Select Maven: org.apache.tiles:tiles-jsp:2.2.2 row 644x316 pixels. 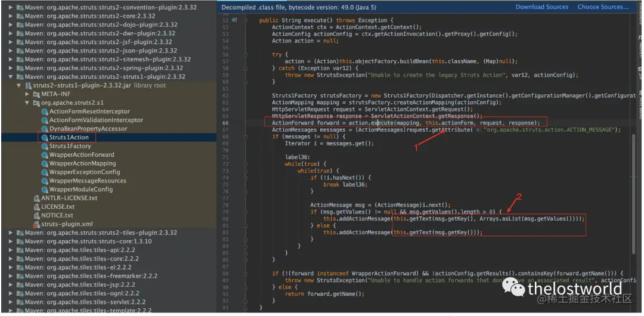click(109, 284)
